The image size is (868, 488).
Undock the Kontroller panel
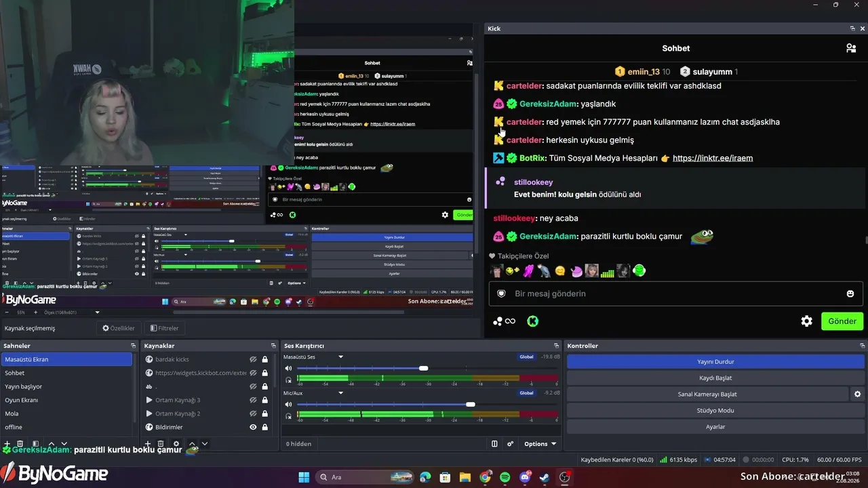click(863, 346)
